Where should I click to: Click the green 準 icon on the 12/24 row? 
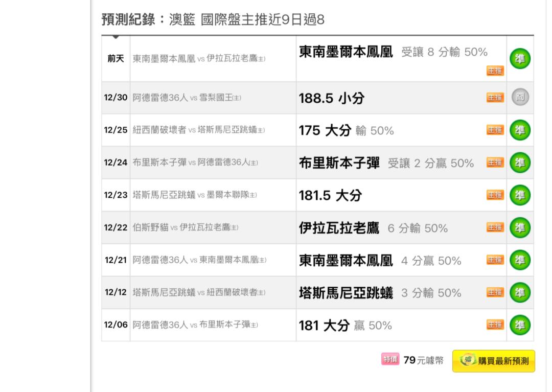tap(520, 162)
